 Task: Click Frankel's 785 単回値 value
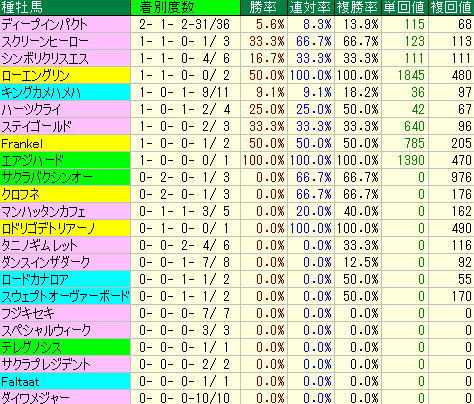coord(414,143)
